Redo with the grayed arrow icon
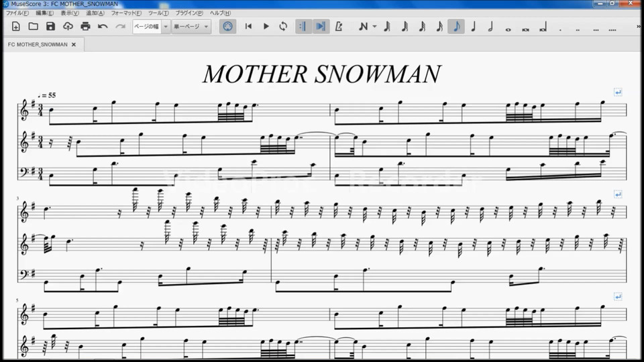Screen dimensions: 644x362 coord(120,27)
